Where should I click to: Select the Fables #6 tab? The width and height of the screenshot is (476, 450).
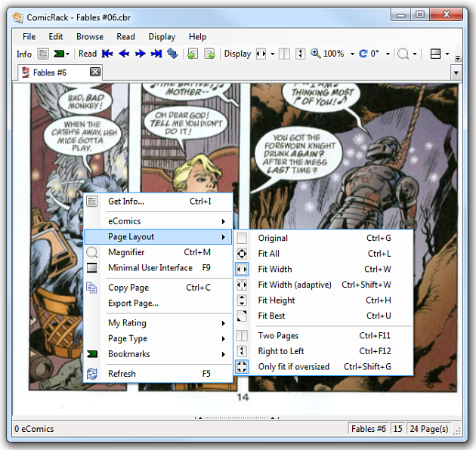(60, 72)
